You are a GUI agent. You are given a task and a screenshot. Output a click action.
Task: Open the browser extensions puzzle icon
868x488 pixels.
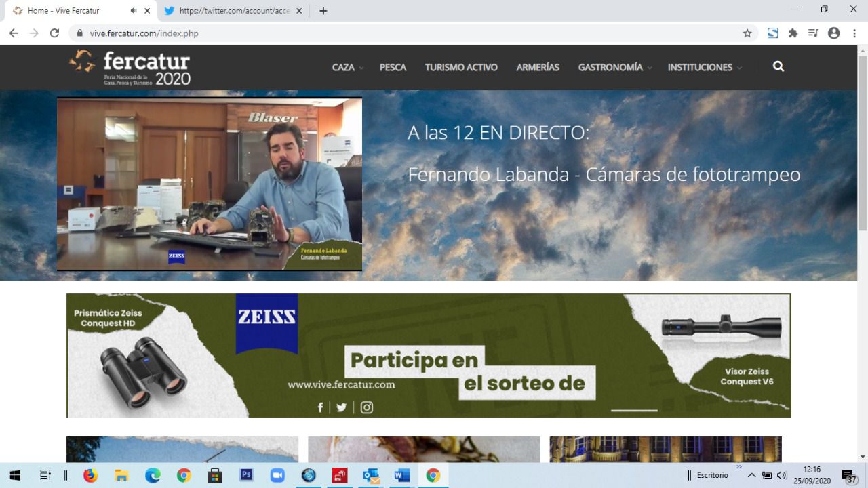tap(793, 33)
